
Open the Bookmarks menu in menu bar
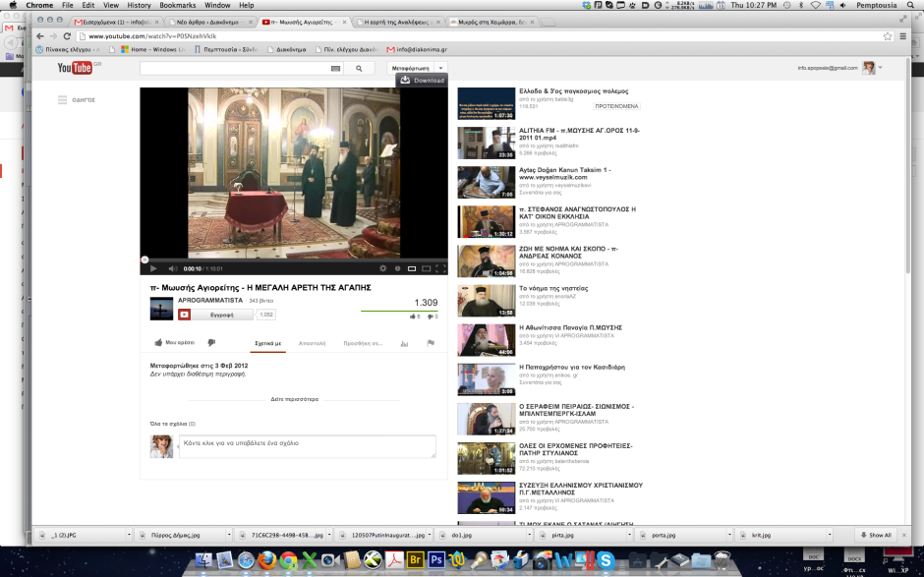click(x=177, y=5)
